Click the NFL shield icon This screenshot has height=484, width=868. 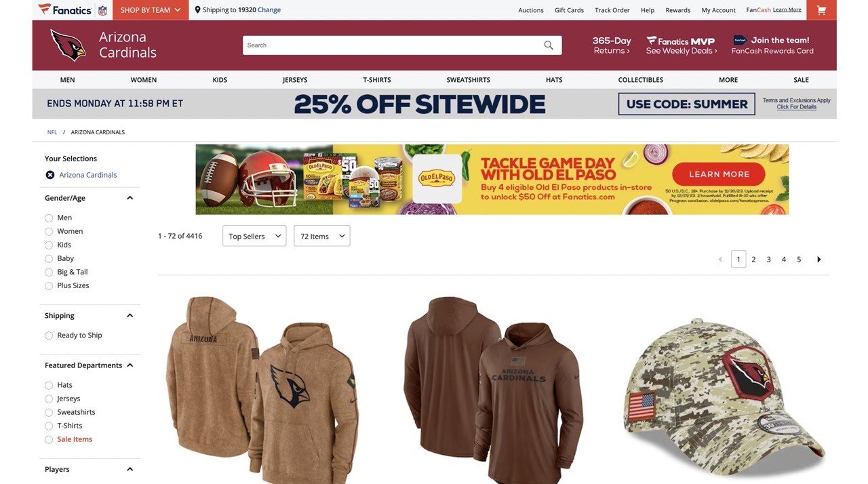pos(102,10)
